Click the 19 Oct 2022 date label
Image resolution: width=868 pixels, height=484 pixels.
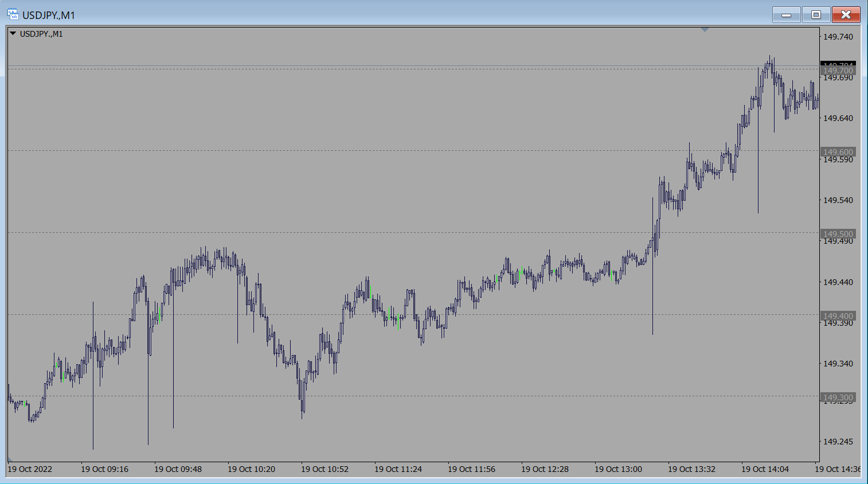click(30, 469)
